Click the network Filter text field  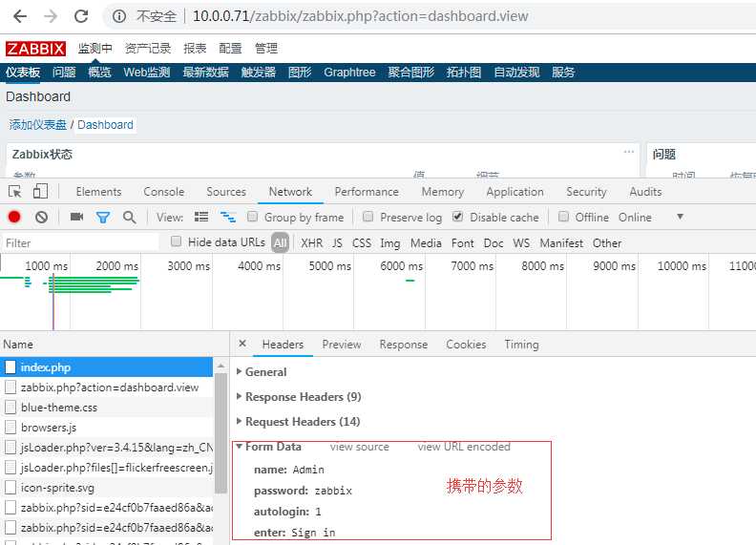(x=81, y=243)
